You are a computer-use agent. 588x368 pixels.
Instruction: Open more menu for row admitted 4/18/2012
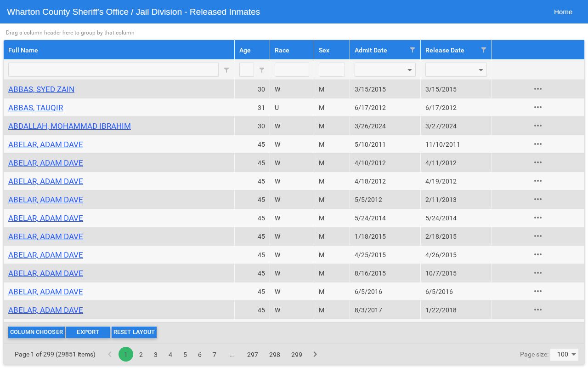click(538, 181)
